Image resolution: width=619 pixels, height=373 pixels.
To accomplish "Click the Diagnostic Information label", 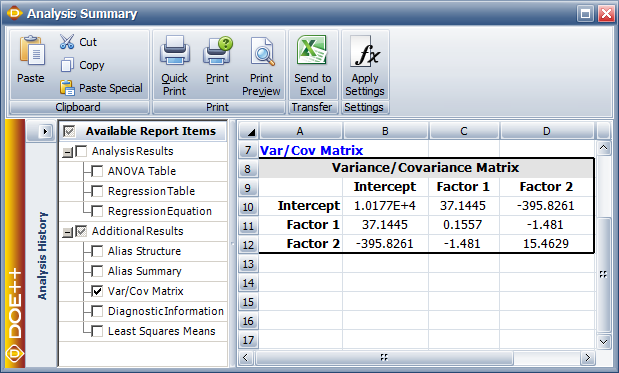I will 166,311.
